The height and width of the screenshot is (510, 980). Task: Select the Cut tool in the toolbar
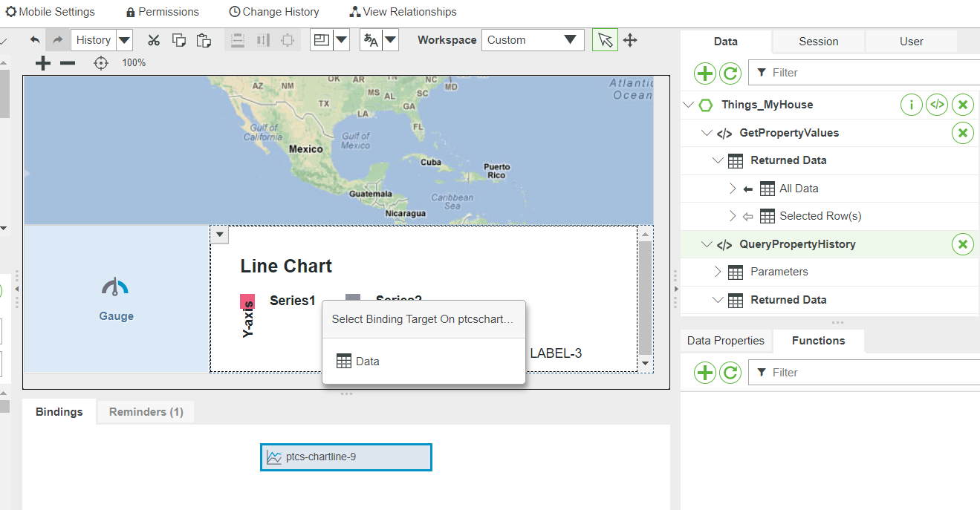[x=154, y=40]
